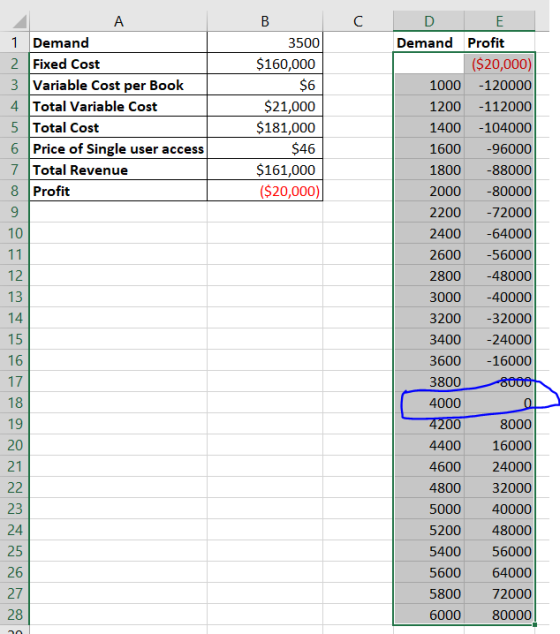Click demand value 5000

[x=429, y=509]
